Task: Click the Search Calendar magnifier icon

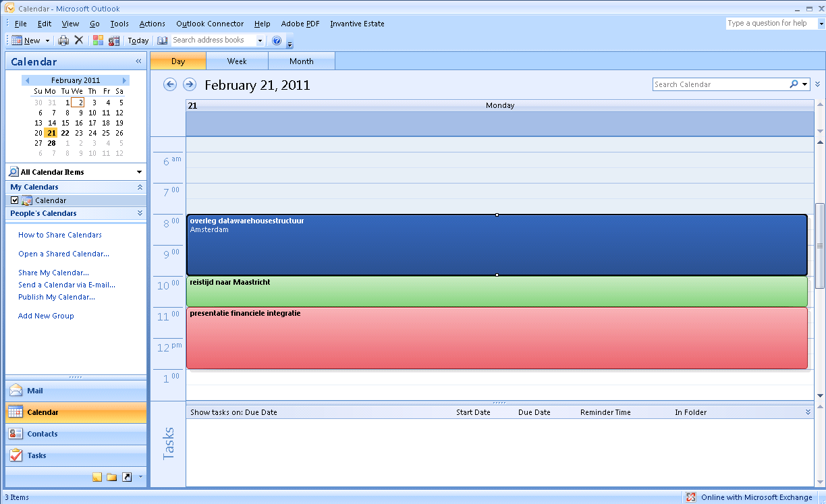Action: 794,84
